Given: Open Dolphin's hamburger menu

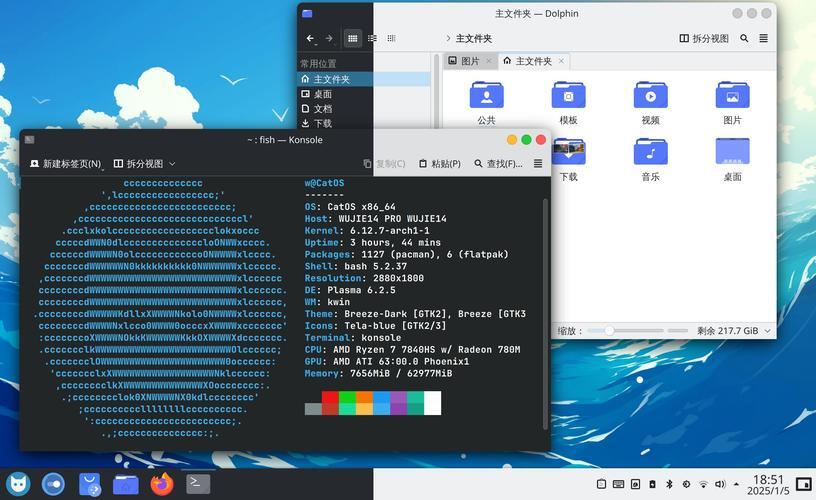Looking at the screenshot, I should [x=763, y=39].
